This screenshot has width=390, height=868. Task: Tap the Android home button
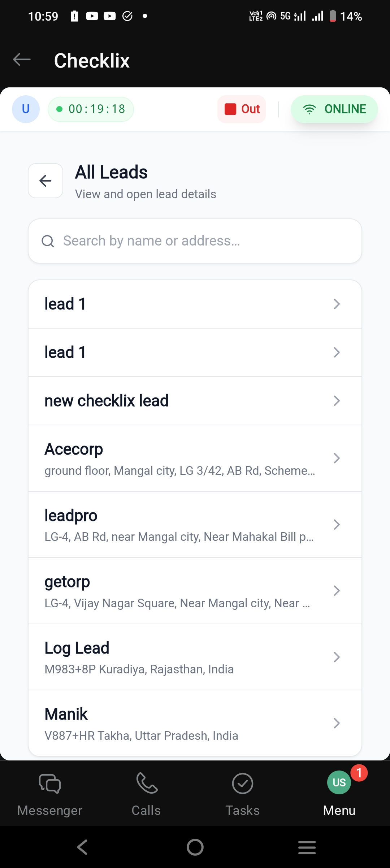pos(195,847)
